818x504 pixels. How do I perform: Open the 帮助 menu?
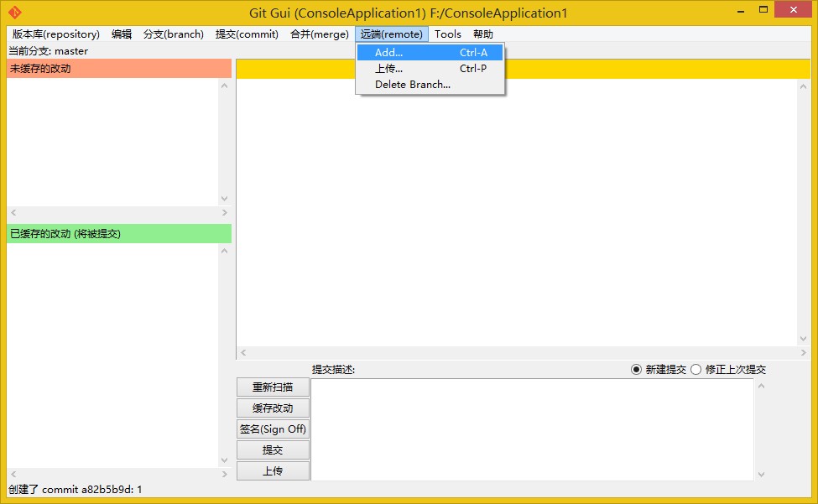[483, 34]
